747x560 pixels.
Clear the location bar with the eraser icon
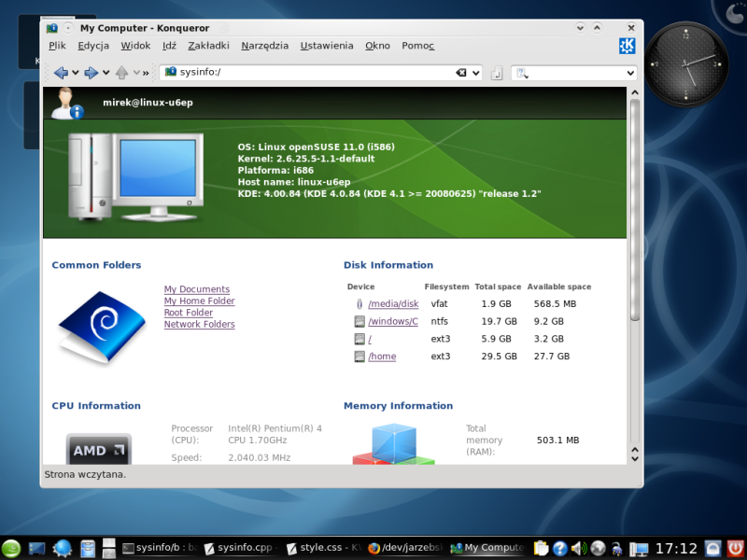click(460, 73)
